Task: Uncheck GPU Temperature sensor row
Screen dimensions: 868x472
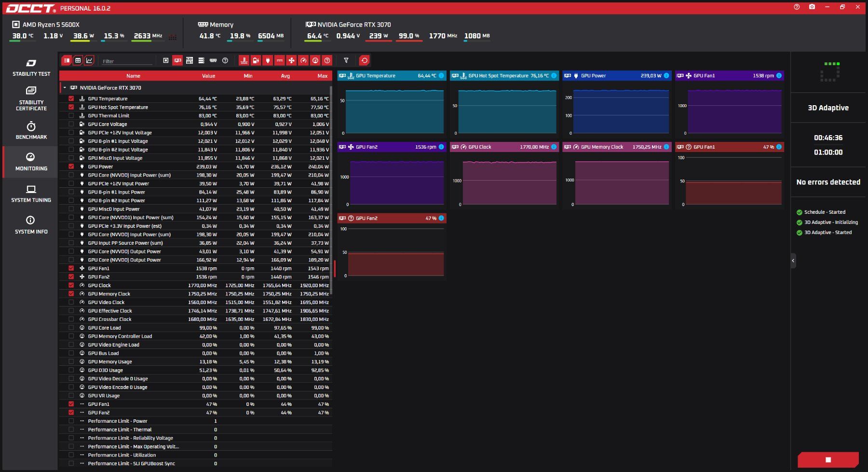Action: coord(71,98)
